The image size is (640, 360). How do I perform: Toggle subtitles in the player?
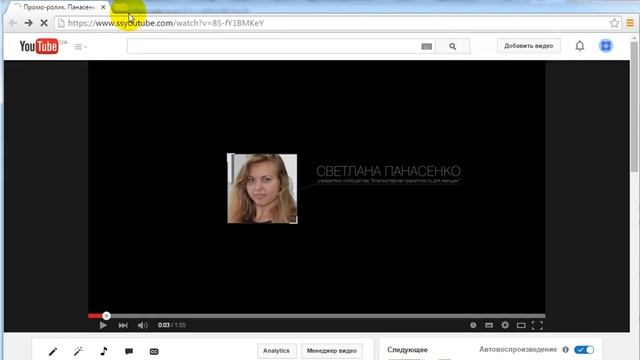tap(489, 325)
